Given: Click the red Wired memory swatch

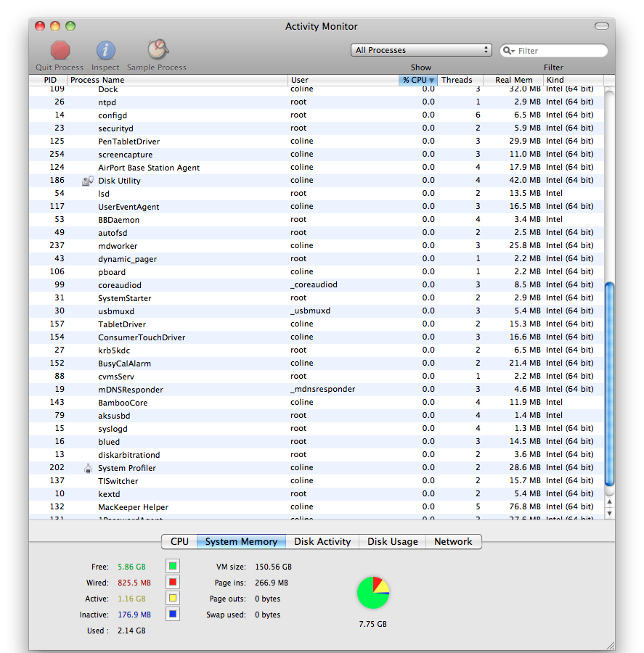Looking at the screenshot, I should pos(173,582).
